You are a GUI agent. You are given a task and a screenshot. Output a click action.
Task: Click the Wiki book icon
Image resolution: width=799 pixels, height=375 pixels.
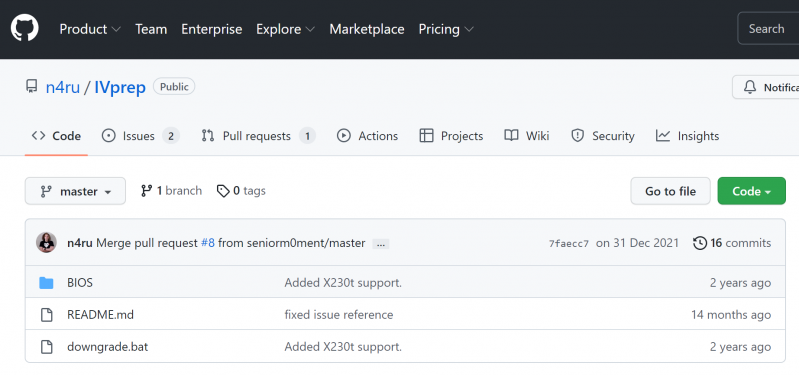point(511,136)
